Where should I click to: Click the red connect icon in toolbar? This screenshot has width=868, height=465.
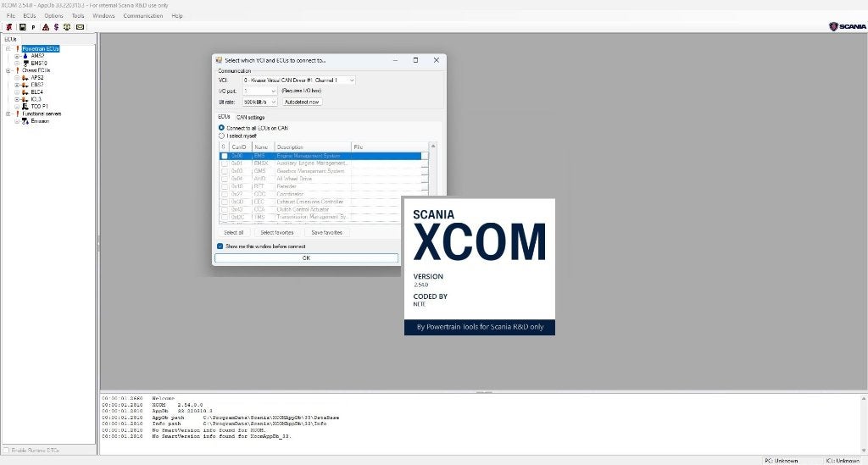tap(8, 26)
